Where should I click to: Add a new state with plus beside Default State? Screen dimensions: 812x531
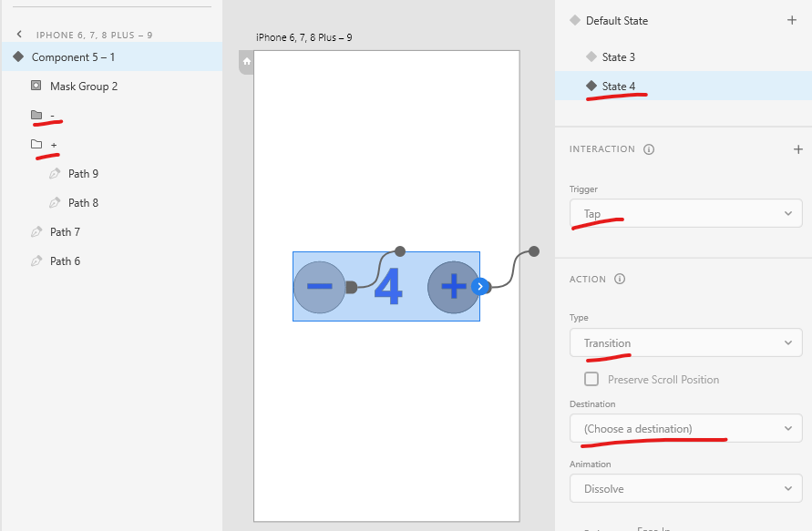pyautogui.click(x=791, y=20)
